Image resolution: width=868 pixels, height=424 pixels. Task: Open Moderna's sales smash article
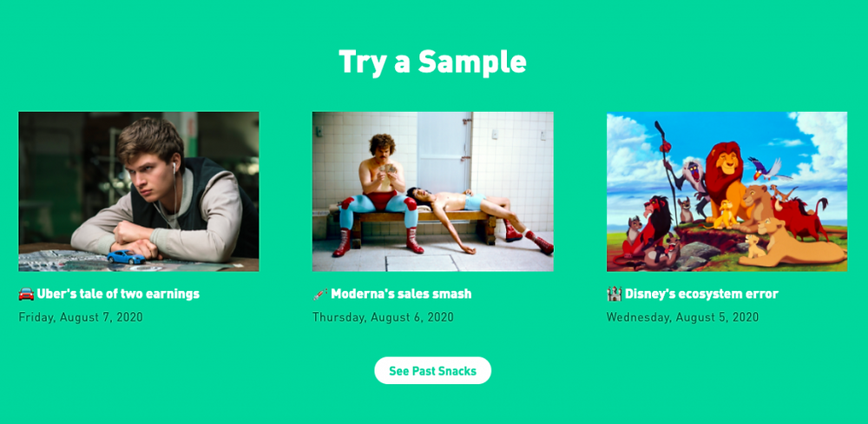[401, 294]
